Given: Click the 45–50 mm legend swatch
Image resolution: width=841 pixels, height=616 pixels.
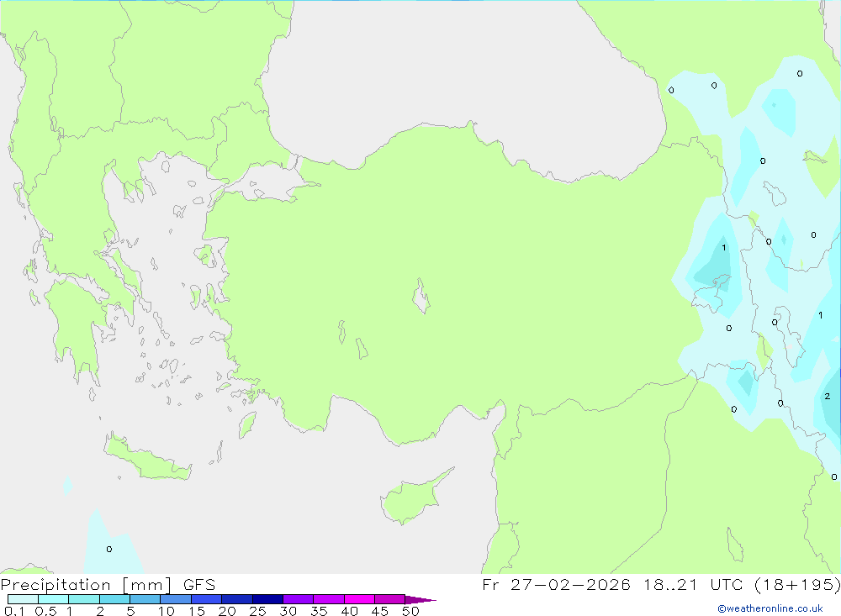Looking at the screenshot, I should (390, 599).
